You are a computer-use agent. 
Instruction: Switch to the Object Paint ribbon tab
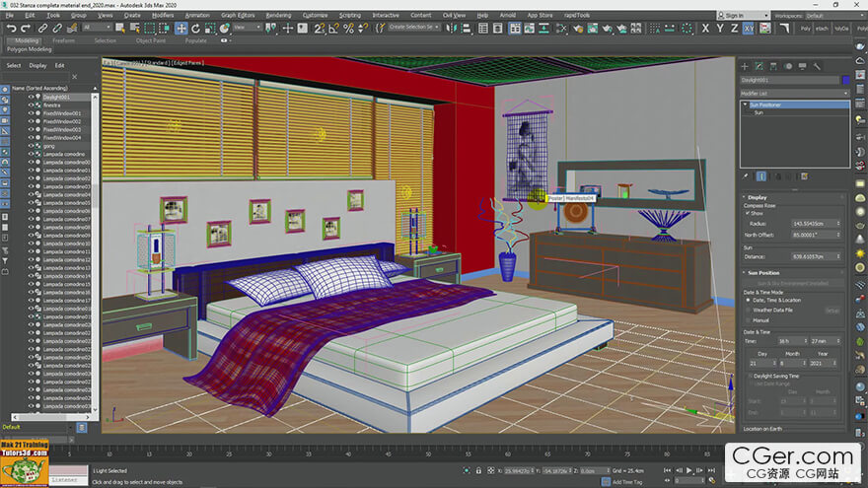151,40
